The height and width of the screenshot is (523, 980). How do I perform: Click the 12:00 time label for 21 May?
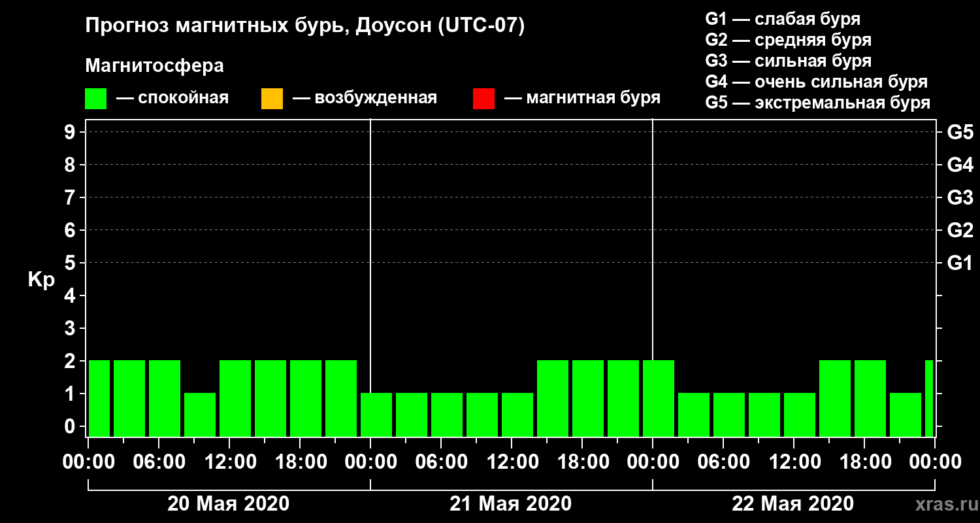coord(512,462)
